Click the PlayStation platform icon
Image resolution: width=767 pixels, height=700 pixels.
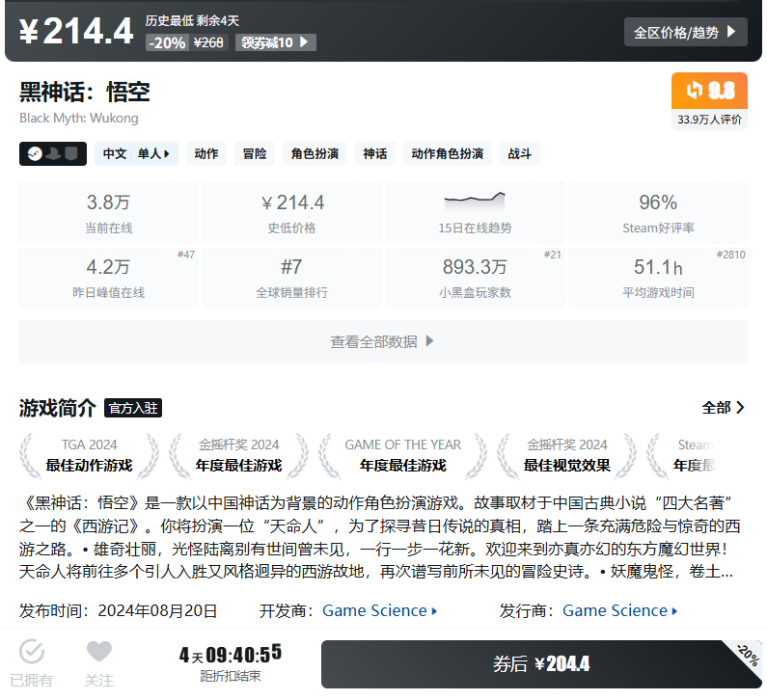[53, 154]
